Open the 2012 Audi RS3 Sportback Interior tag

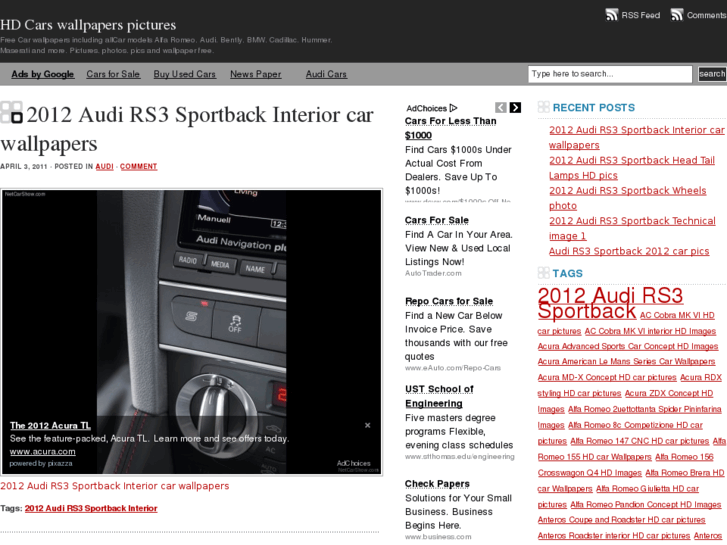[91, 508]
